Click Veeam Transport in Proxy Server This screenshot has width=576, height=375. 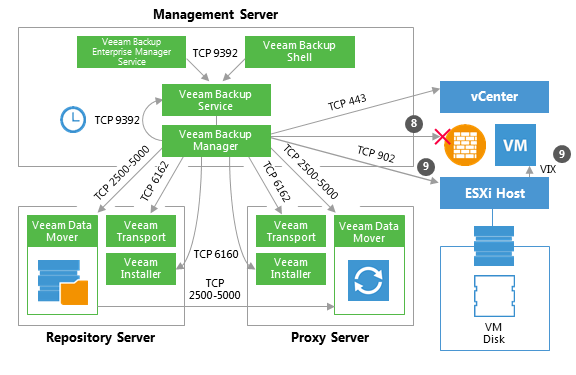[291, 231]
